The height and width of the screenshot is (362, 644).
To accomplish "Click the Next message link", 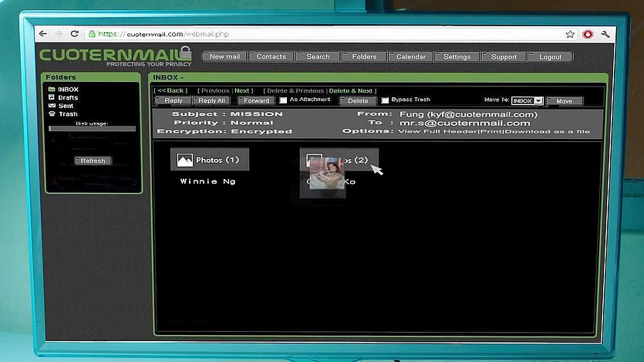I will pos(242,90).
